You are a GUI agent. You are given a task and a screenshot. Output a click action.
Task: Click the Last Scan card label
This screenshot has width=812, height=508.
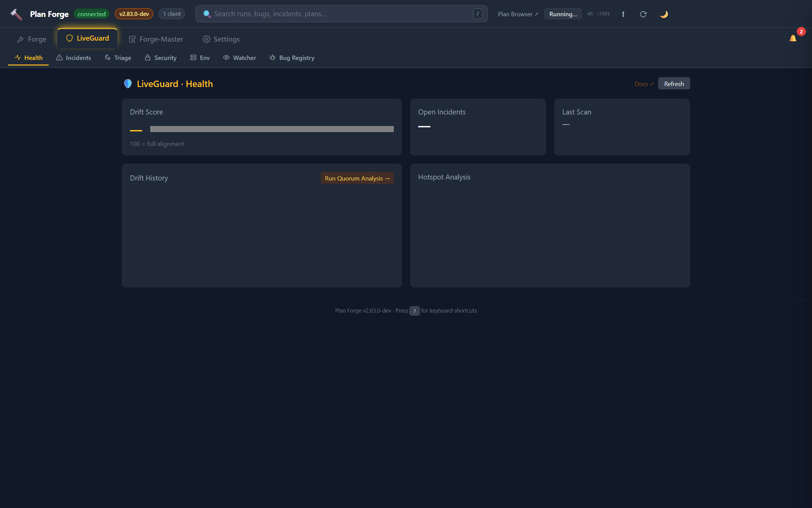577,112
